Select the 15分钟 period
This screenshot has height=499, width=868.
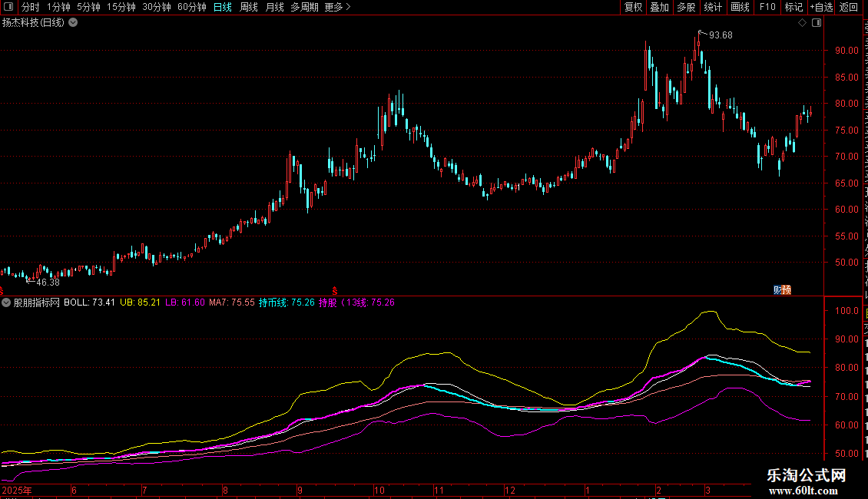point(121,7)
